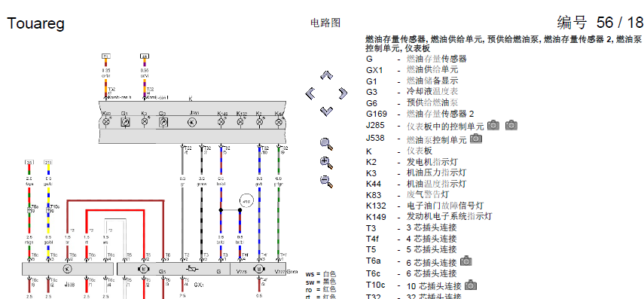Image resolution: width=644 pixels, height=299 pixels.
Task: Select the T4f 4 芯插头连接 entry
Action: [411, 239]
